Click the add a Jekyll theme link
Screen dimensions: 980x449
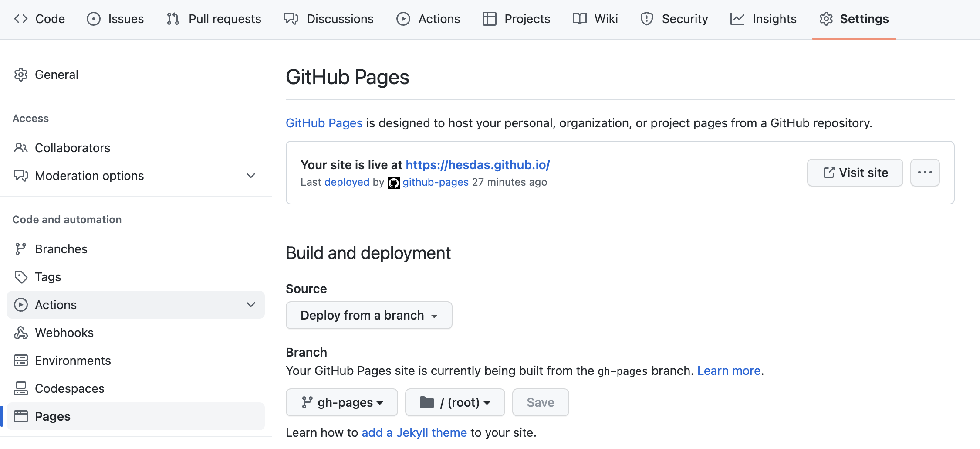pyautogui.click(x=414, y=432)
